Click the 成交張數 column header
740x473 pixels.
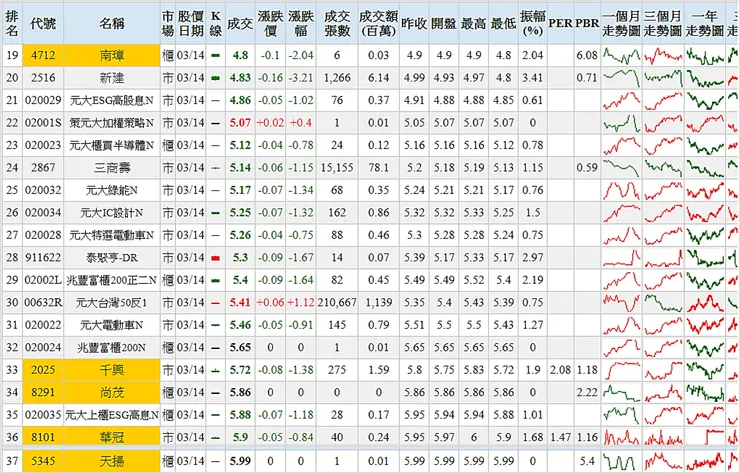tap(337, 24)
